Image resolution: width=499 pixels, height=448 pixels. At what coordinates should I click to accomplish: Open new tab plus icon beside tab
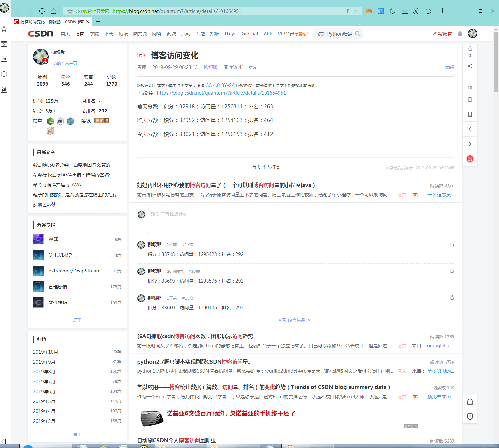98,22
